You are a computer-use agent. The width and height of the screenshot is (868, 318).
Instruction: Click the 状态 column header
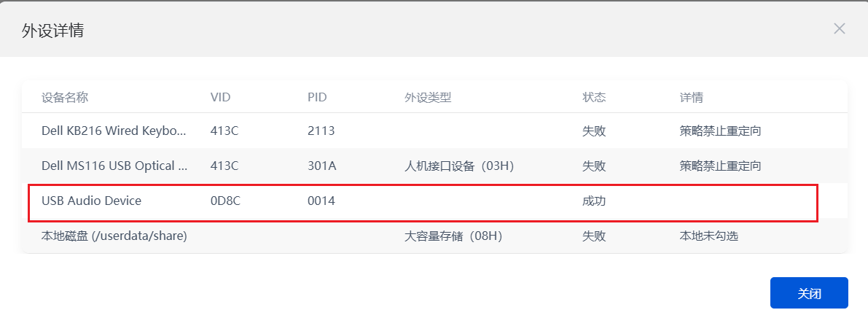click(594, 97)
